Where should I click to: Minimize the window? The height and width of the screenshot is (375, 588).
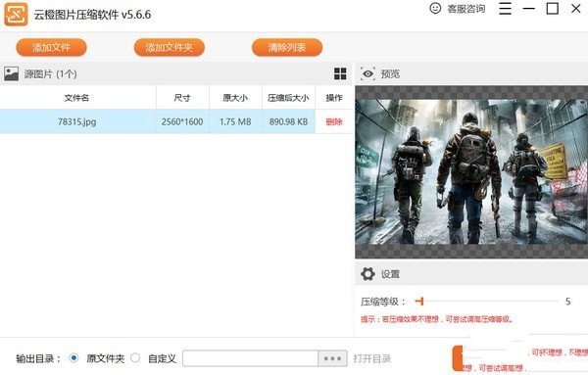tap(529, 8)
